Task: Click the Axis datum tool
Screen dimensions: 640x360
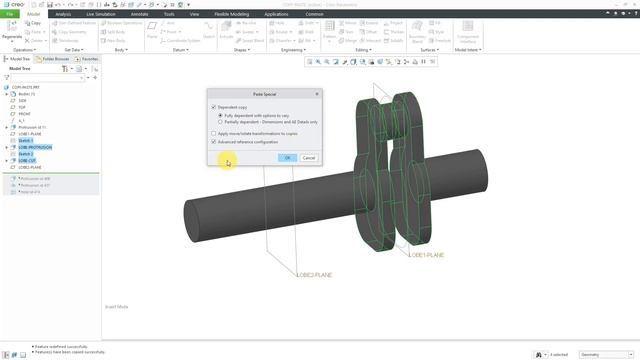Action: tap(168, 23)
